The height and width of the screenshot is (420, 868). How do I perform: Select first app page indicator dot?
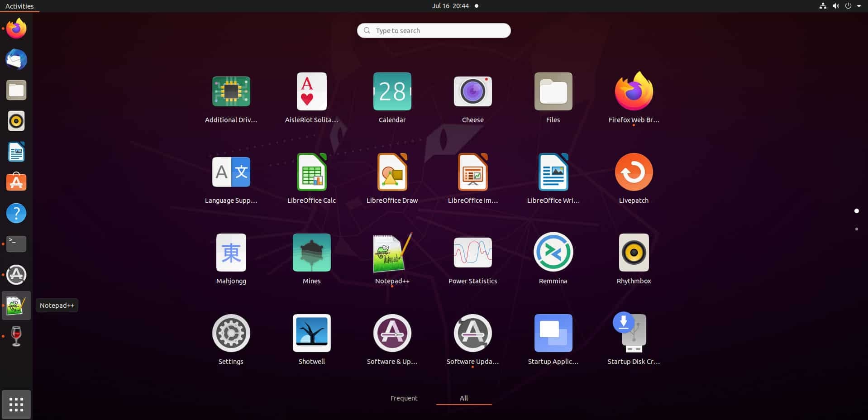click(856, 211)
